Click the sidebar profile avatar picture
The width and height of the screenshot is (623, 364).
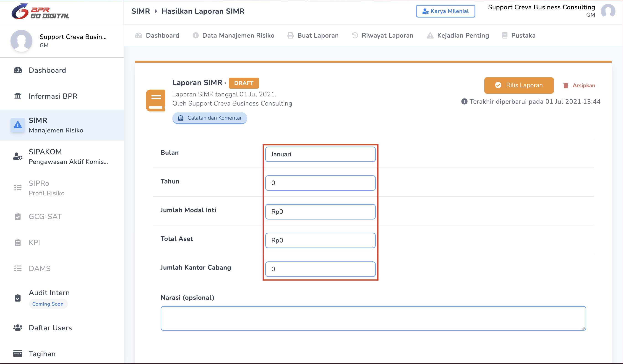(21, 41)
